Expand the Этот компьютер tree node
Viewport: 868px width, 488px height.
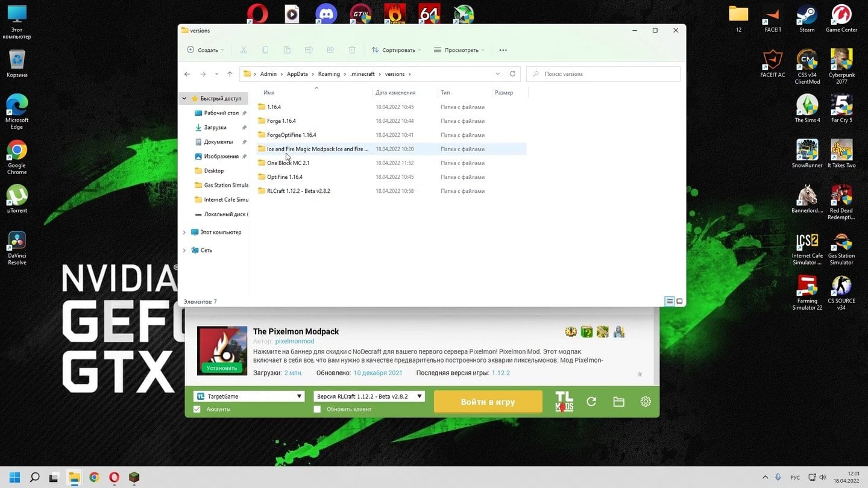tap(184, 232)
